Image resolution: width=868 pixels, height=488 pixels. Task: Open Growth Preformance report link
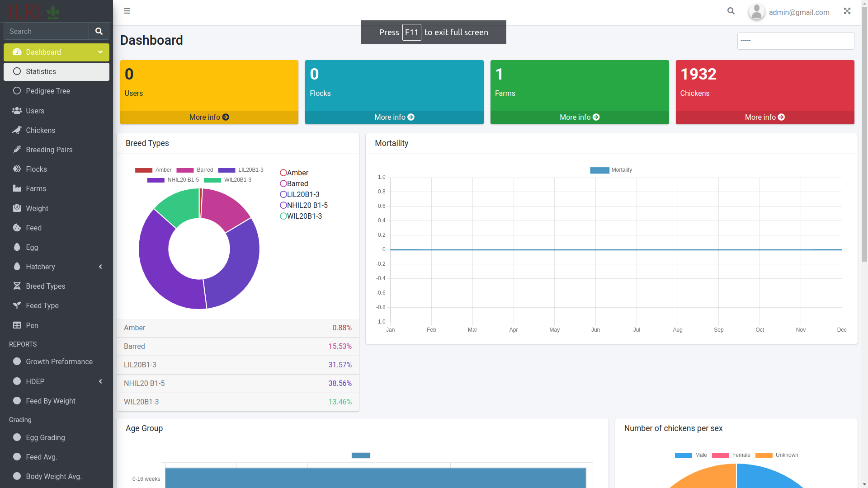point(57,361)
